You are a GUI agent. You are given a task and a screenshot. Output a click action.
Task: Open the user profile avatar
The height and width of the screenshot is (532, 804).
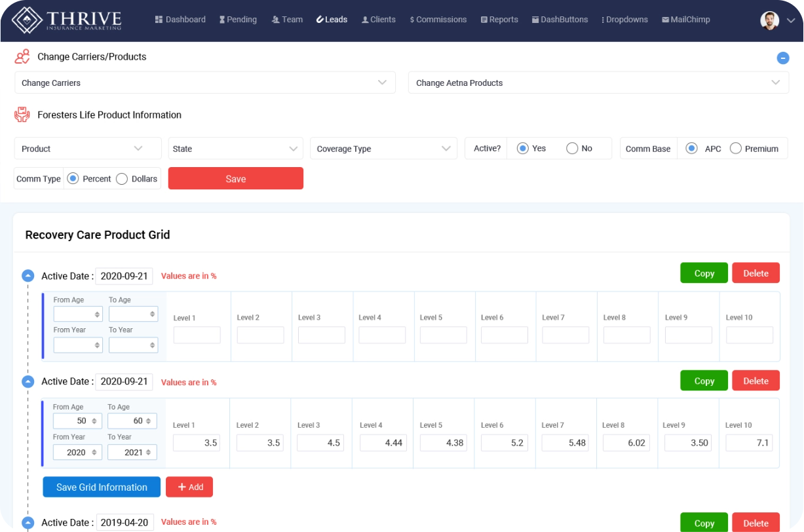click(770, 20)
